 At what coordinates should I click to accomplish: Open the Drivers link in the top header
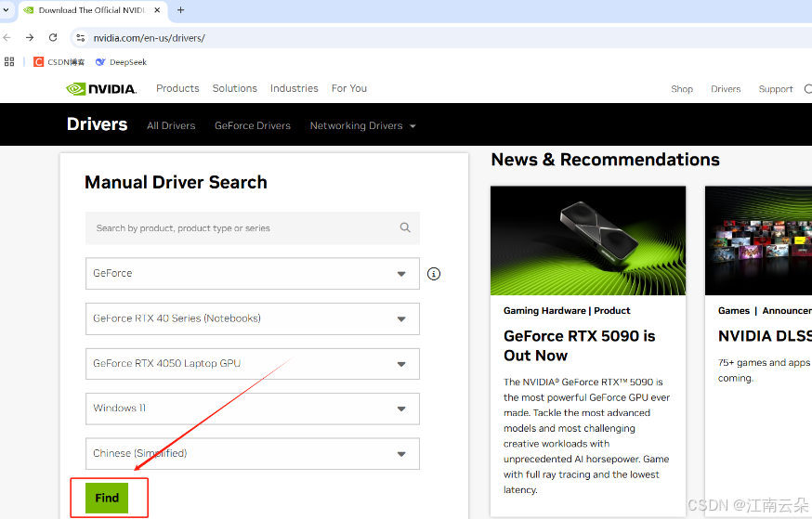tap(726, 89)
